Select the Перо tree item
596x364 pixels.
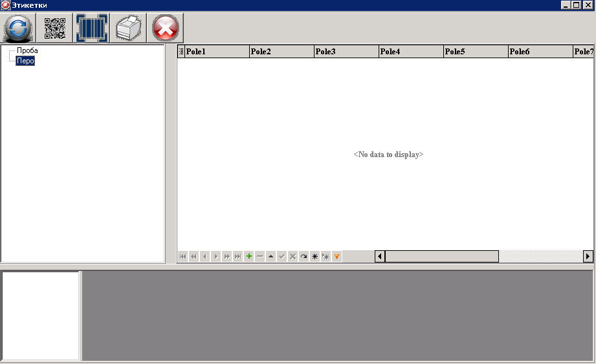tap(25, 61)
